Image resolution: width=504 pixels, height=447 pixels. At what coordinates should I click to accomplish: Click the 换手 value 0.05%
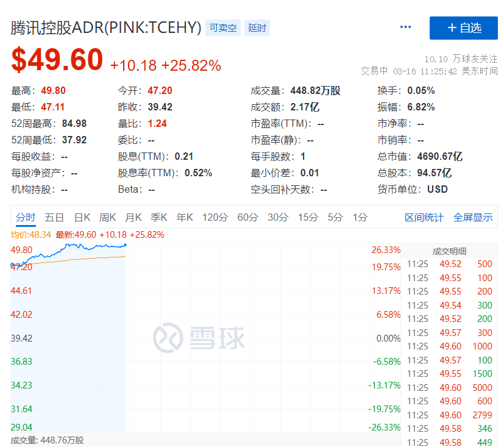click(x=421, y=91)
